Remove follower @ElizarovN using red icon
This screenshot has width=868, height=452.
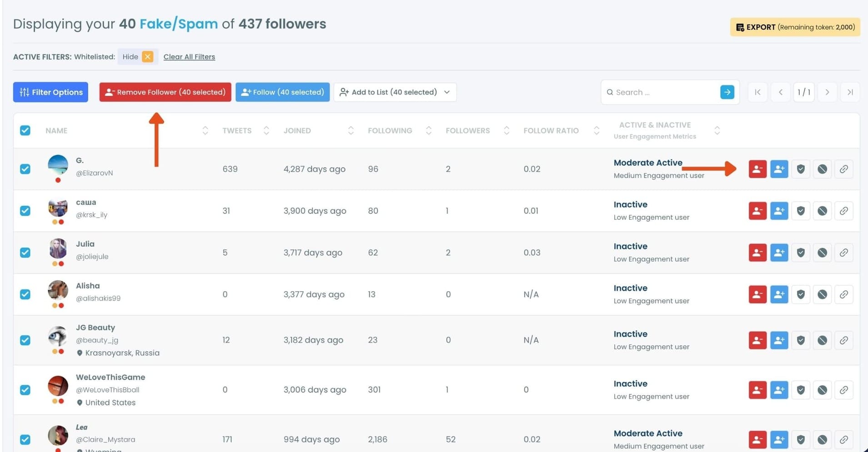point(757,169)
